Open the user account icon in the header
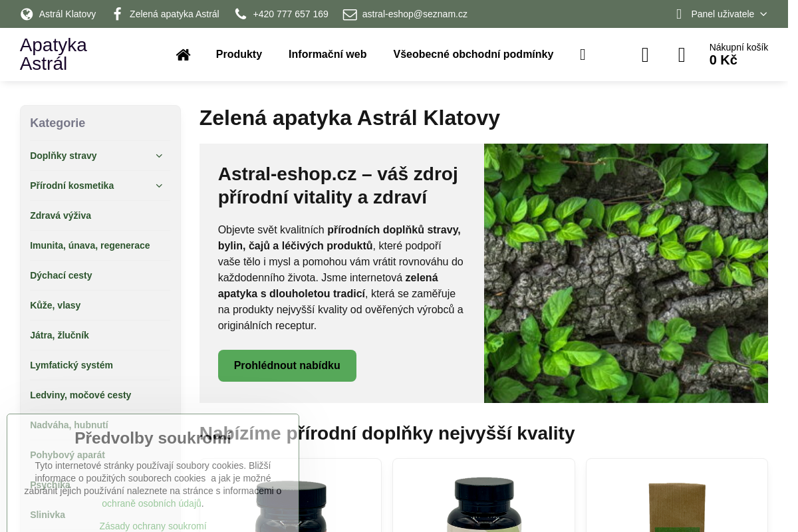Image resolution: width=798 pixels, height=532 pixels. [x=644, y=55]
